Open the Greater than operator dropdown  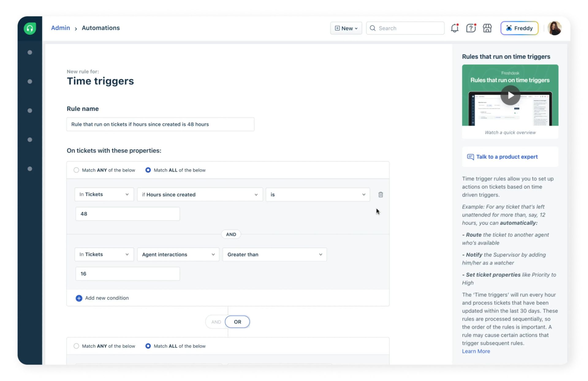tap(274, 254)
